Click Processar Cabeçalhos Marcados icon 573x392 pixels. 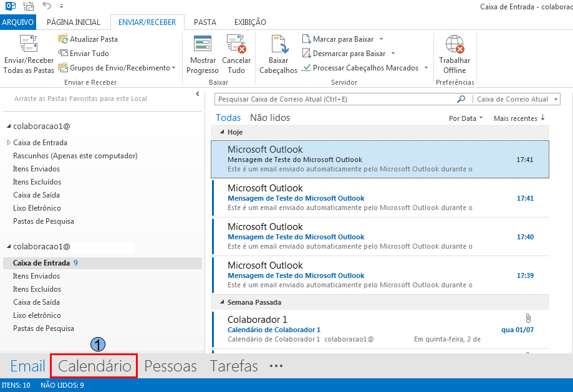point(306,67)
